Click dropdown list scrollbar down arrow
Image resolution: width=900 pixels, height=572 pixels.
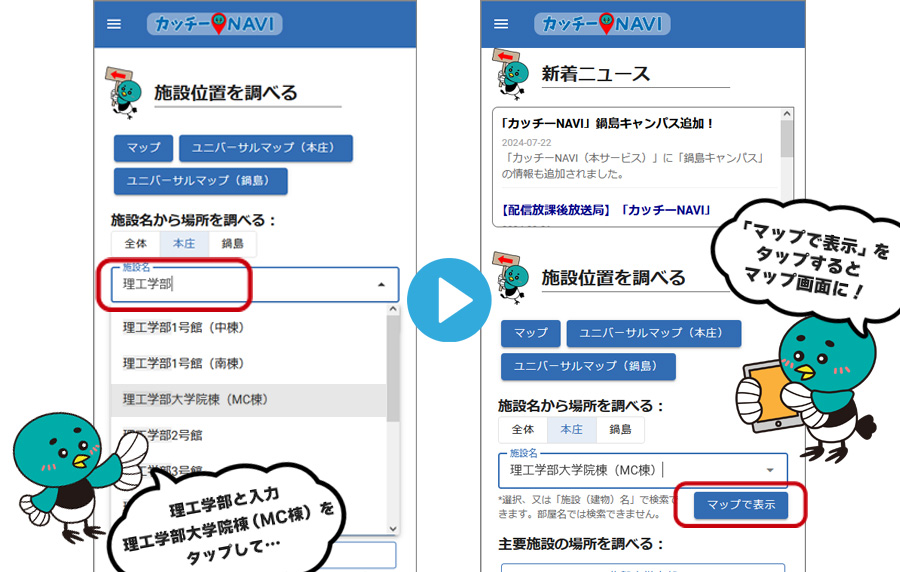pos(393,528)
